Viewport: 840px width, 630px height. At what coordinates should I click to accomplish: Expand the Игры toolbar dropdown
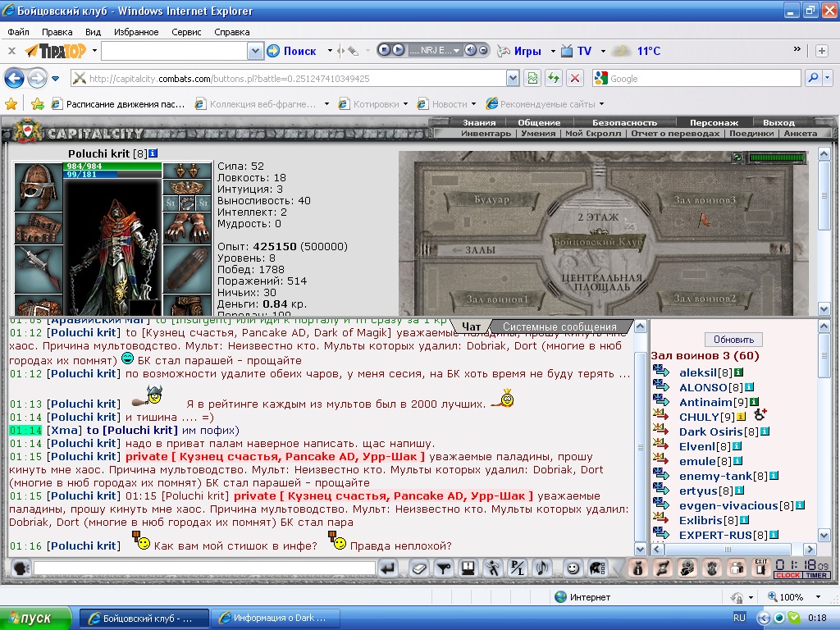coord(553,51)
